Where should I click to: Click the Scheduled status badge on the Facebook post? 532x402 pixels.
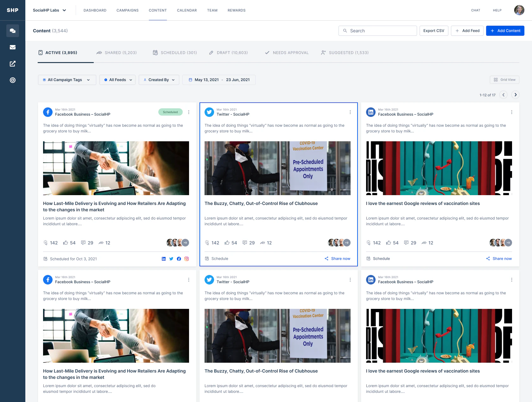point(170,112)
